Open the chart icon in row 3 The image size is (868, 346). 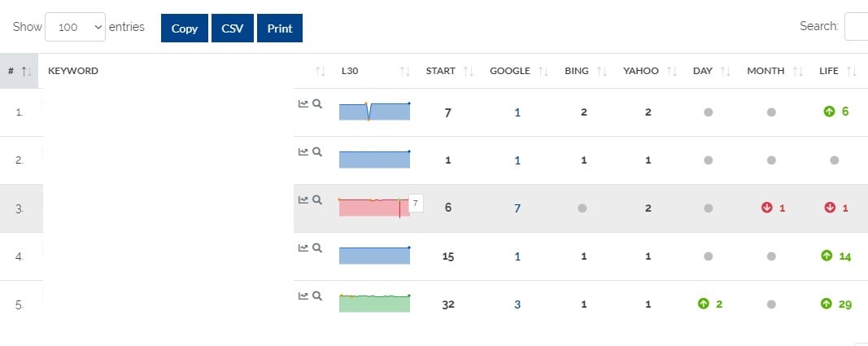point(303,199)
